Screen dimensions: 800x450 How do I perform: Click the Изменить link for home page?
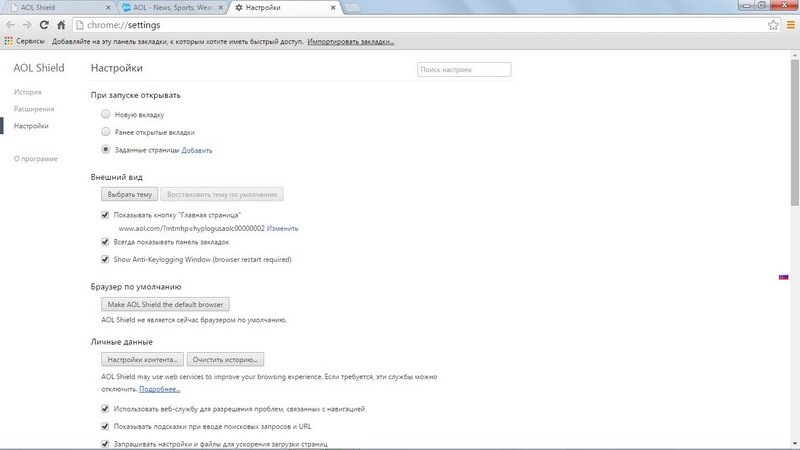pyautogui.click(x=282, y=228)
